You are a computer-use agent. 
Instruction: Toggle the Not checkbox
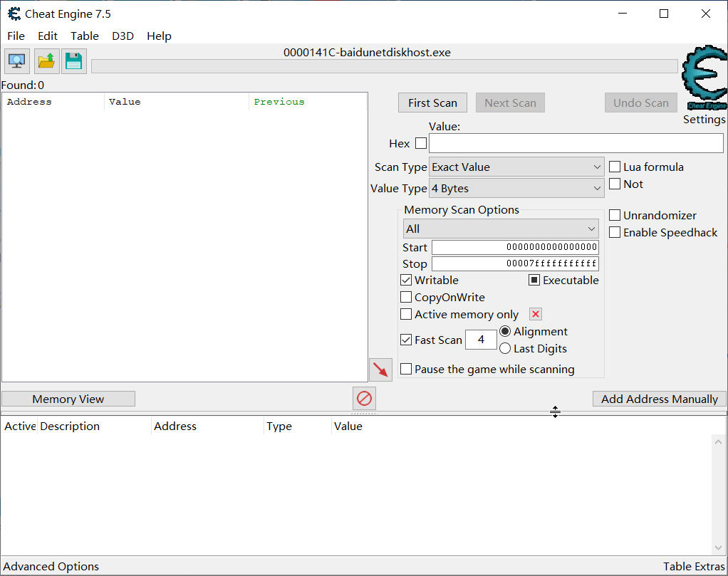point(615,184)
